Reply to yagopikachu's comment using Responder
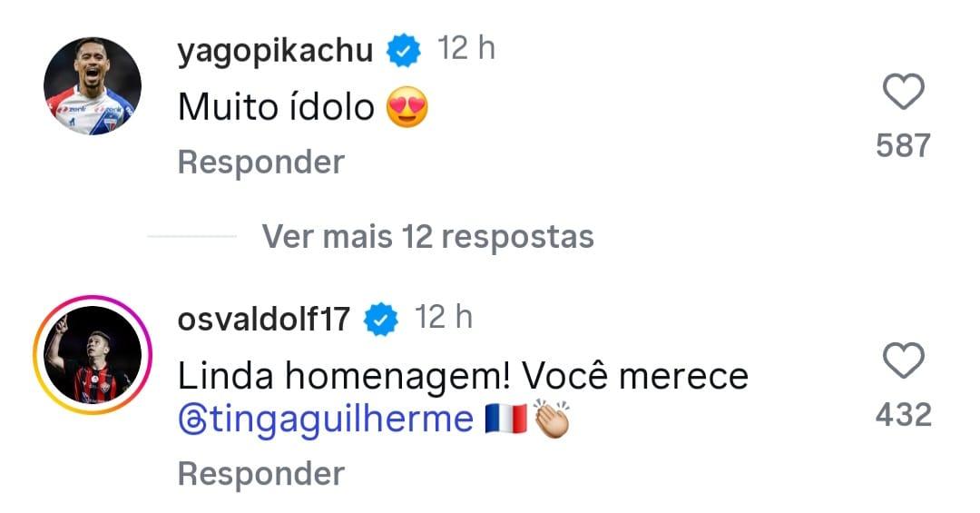 click(x=261, y=163)
